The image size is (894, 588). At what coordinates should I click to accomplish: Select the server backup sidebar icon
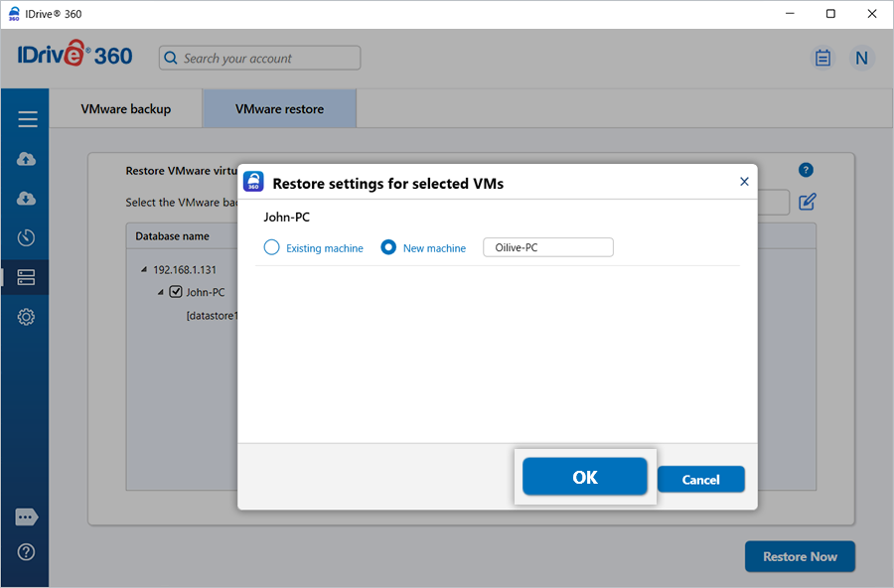coord(27,278)
